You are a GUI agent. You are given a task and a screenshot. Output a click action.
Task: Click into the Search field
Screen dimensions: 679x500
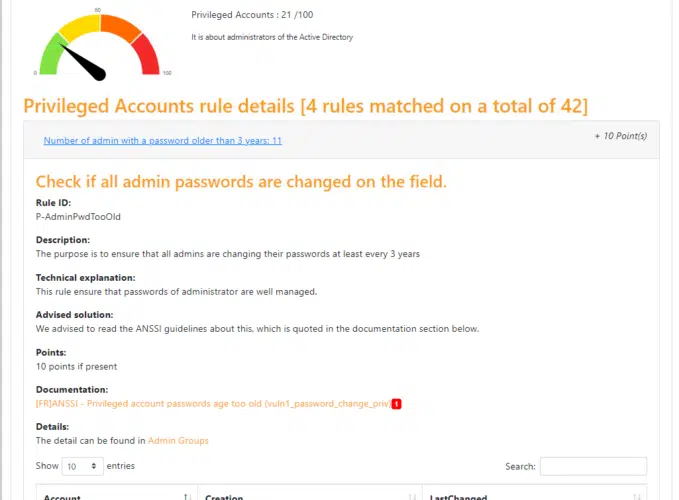point(593,466)
